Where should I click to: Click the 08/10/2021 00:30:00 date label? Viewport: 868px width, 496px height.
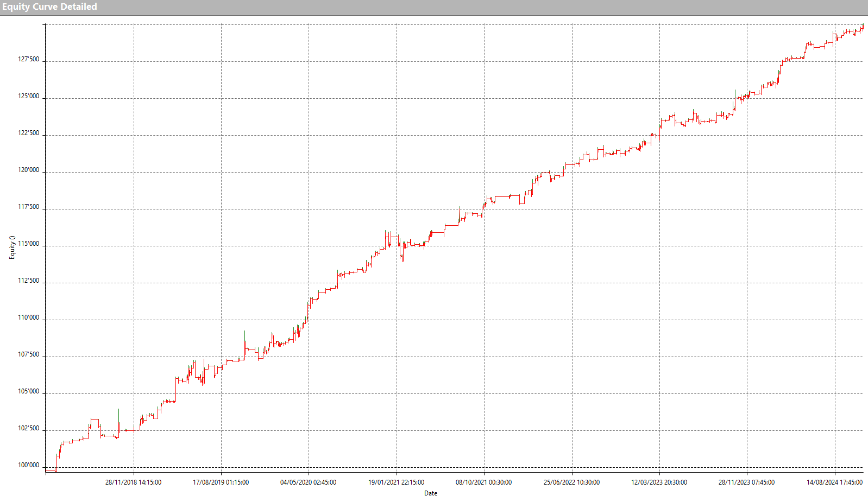[484, 482]
